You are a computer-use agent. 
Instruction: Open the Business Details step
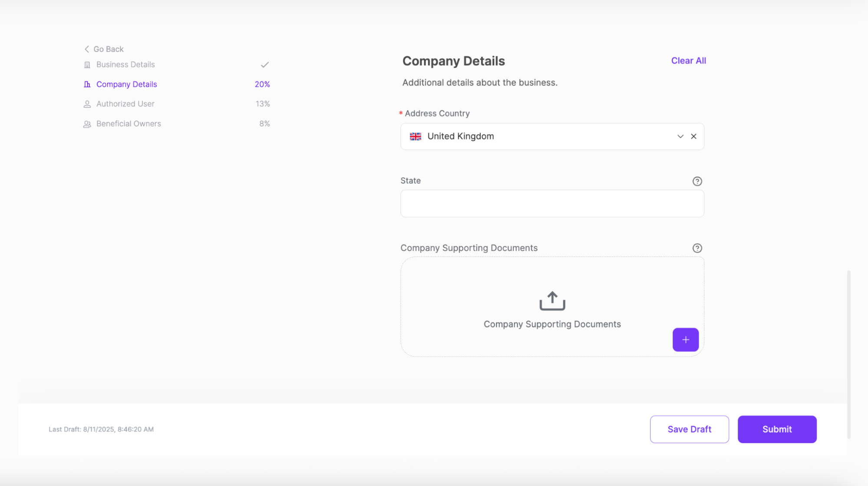click(x=125, y=65)
